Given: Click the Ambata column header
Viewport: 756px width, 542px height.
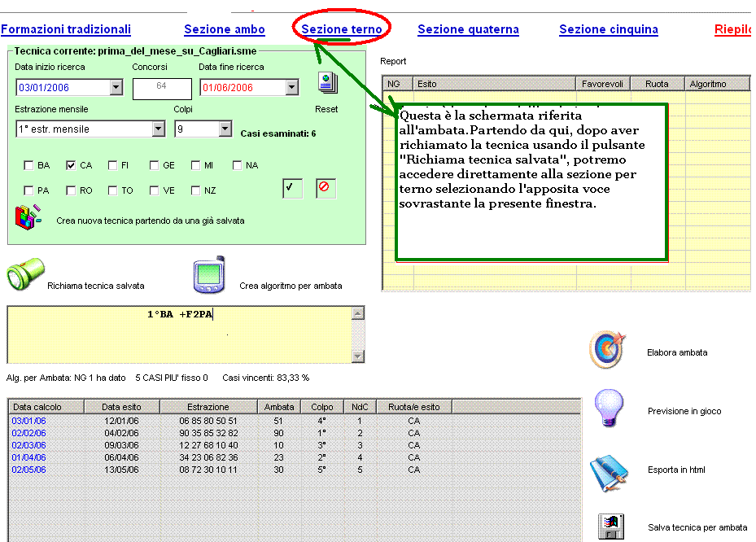Looking at the screenshot, I should point(279,407).
